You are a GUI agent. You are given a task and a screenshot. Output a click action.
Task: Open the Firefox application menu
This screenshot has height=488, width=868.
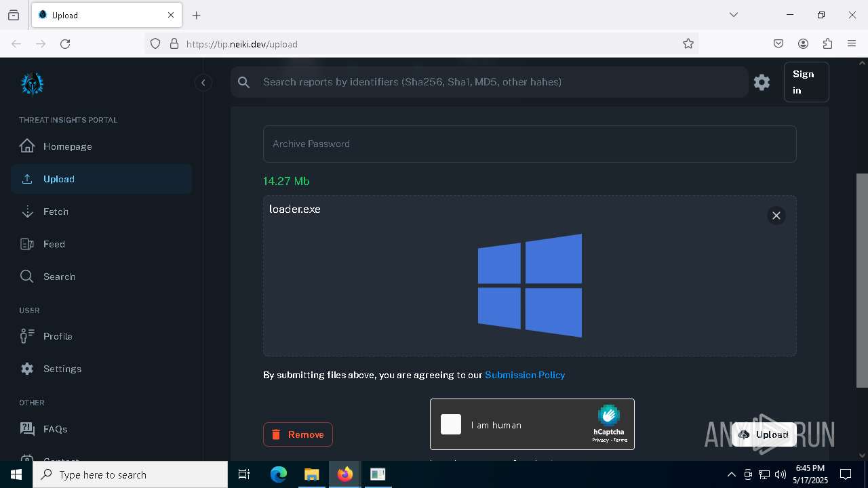852,43
